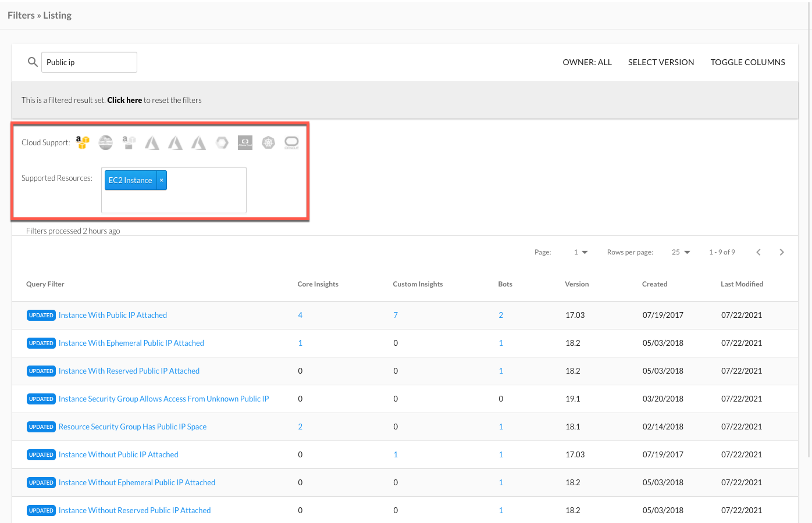Click UPDATED badge on Instance With Public IP Attached
The image size is (812, 523).
pos(41,315)
